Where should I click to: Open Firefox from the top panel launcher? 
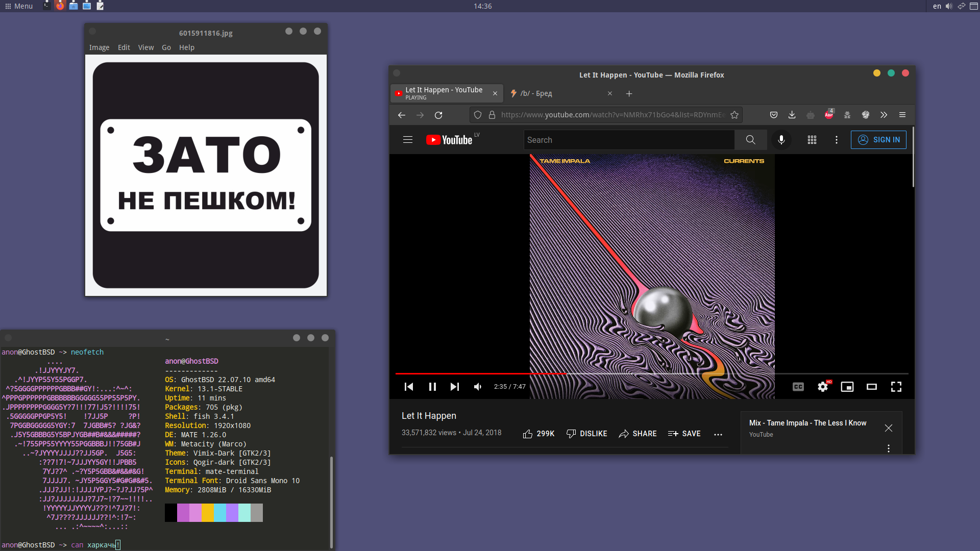pos(60,6)
